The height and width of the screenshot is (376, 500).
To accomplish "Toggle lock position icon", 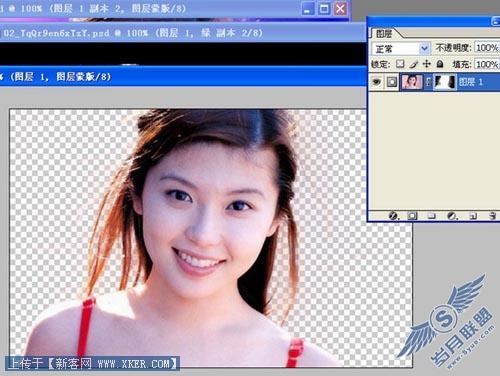I will point(426,64).
